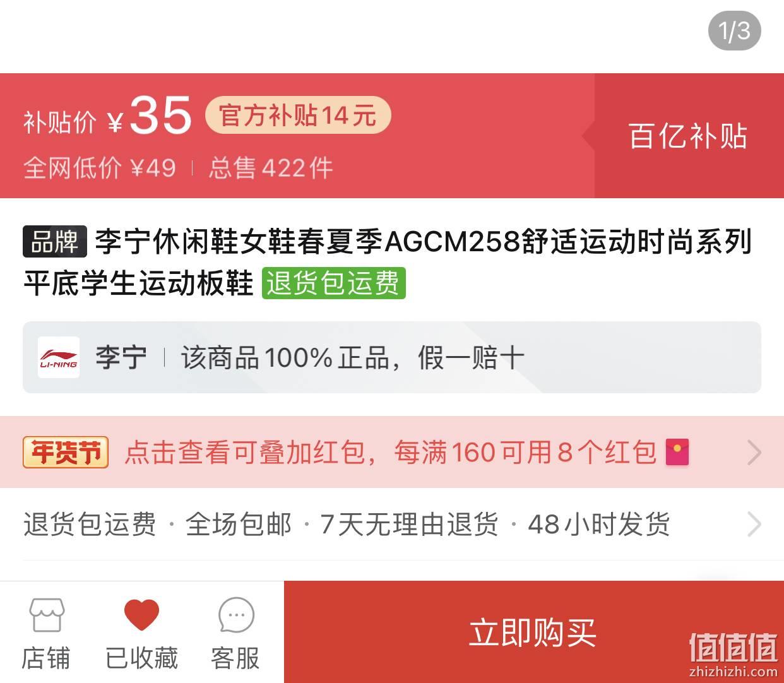Click the red envelope icon
784x683 pixels.
point(677,453)
